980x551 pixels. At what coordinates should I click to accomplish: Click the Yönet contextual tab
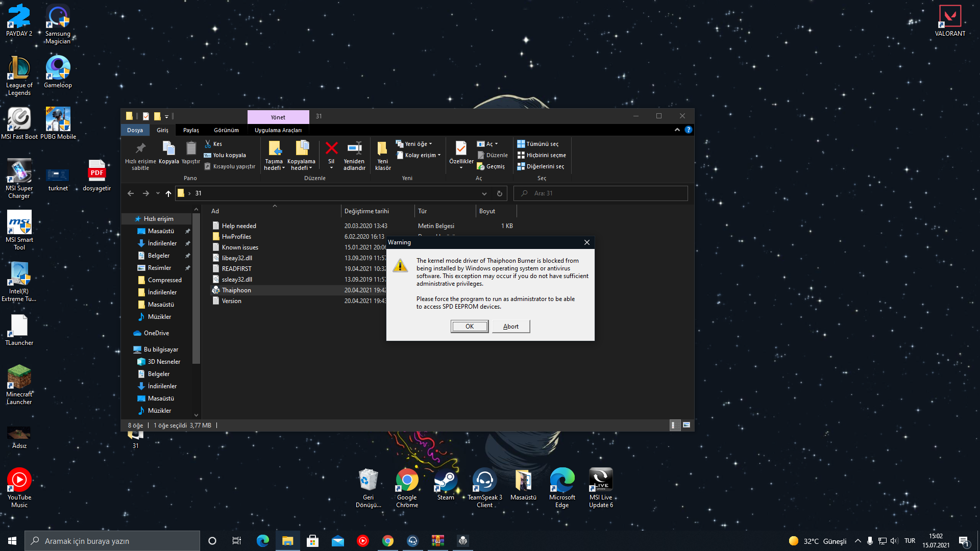point(278,117)
